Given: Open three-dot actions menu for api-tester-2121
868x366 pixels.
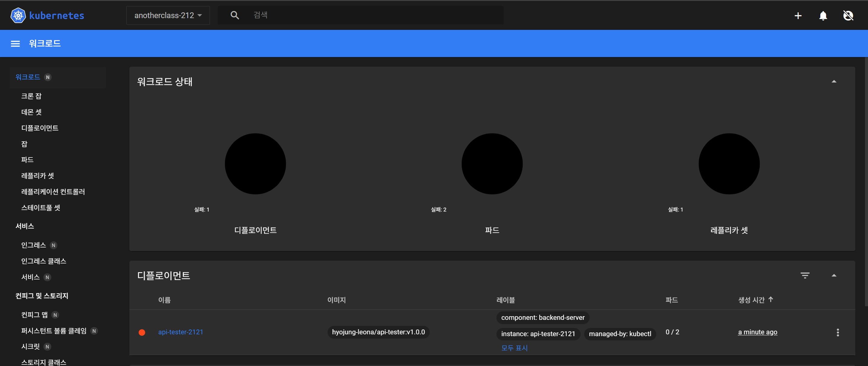Looking at the screenshot, I should tap(837, 332).
